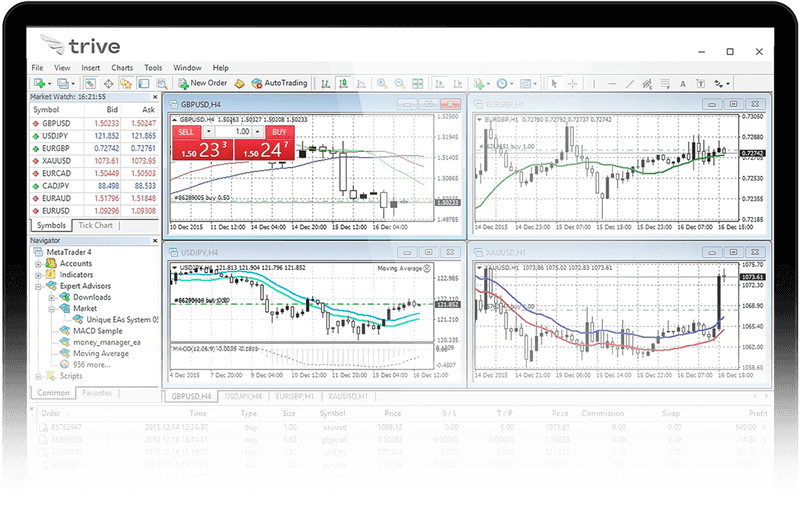This screenshot has height=525, width=800.
Task: Toggle AutoTrading on or off
Action: 279,83
